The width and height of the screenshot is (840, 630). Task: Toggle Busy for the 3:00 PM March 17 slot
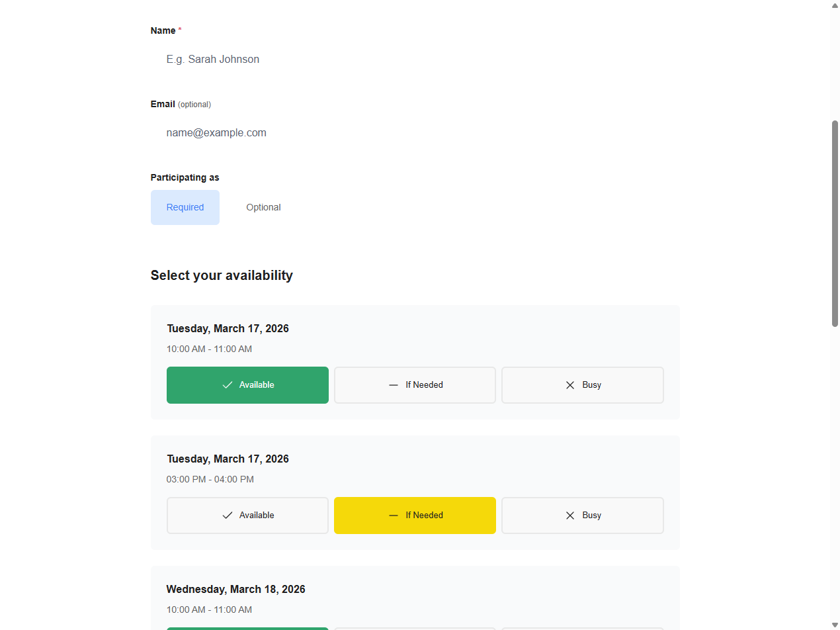tap(582, 516)
